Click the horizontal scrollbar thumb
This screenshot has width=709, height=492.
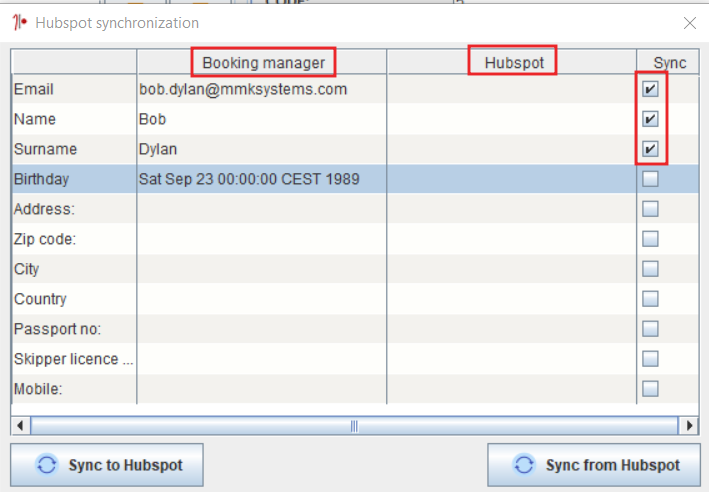(354, 426)
